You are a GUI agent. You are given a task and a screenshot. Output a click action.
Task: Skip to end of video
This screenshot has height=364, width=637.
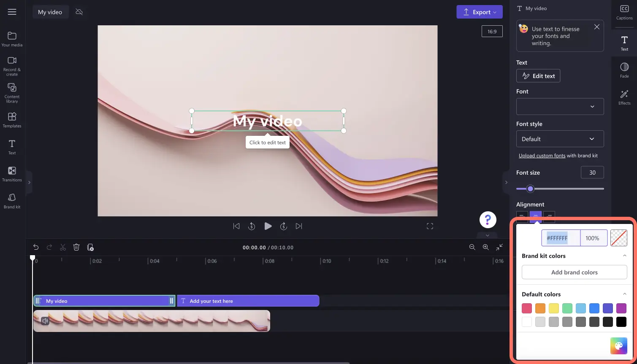299,226
